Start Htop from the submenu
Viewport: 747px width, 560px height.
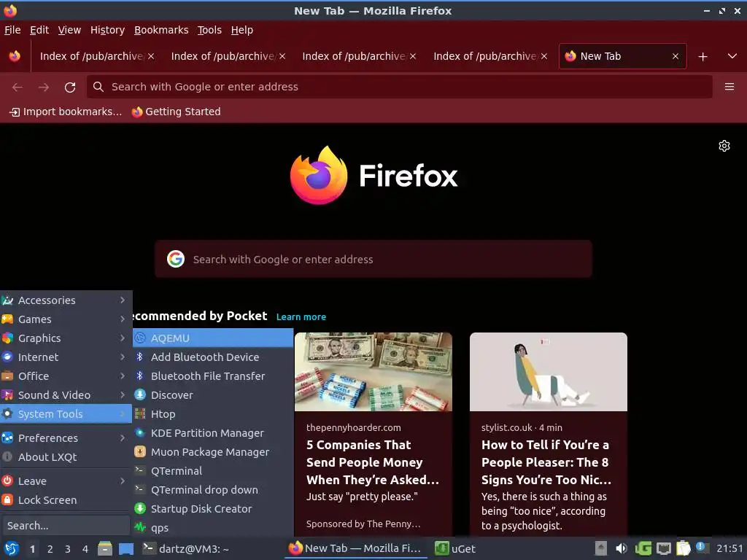tap(213, 414)
